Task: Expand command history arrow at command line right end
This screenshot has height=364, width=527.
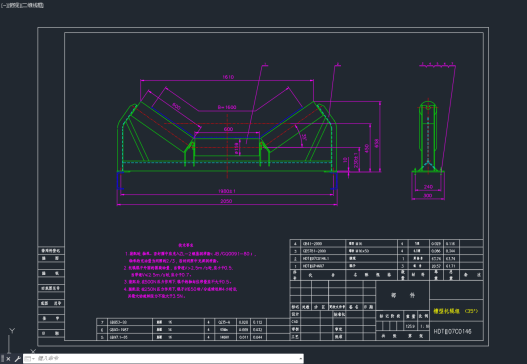Action: point(300,359)
